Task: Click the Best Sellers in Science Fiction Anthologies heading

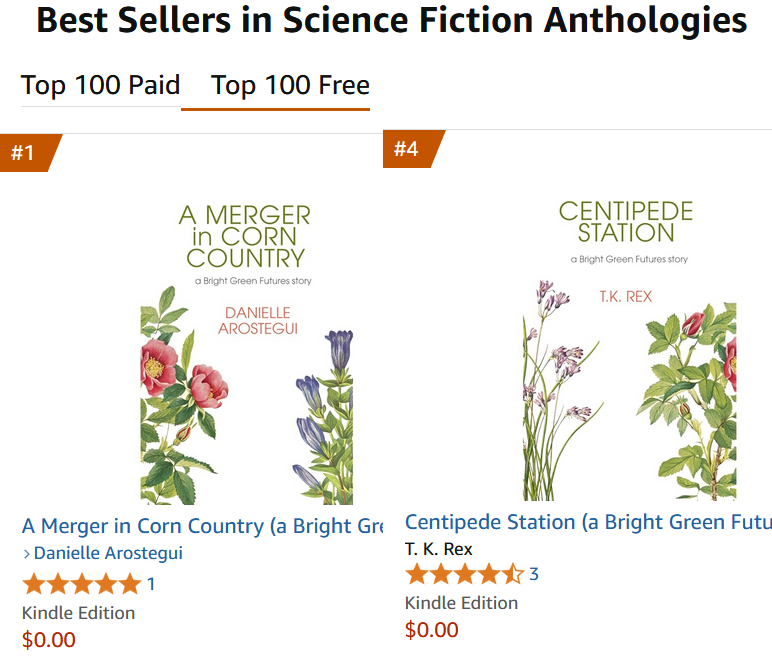Action: click(391, 22)
